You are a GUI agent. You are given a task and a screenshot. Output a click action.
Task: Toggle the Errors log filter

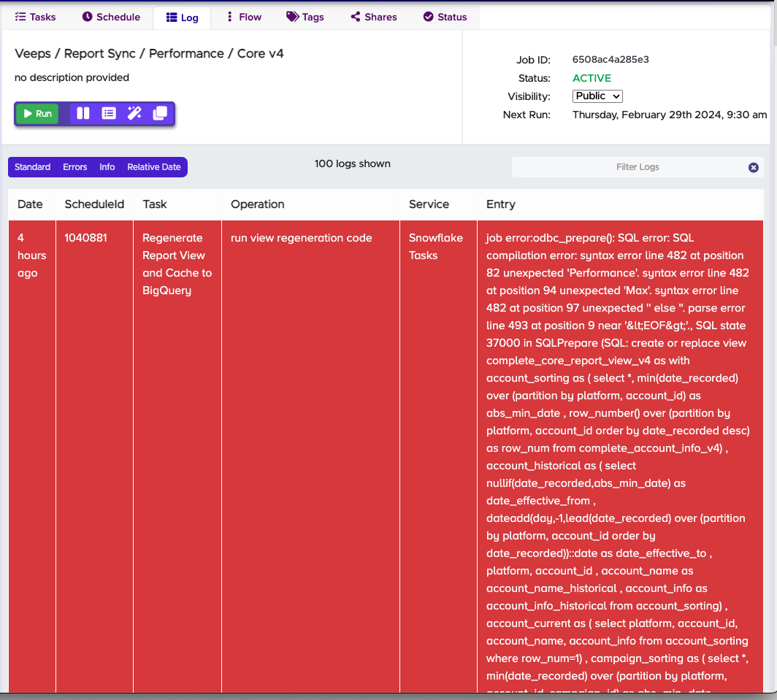coord(74,167)
